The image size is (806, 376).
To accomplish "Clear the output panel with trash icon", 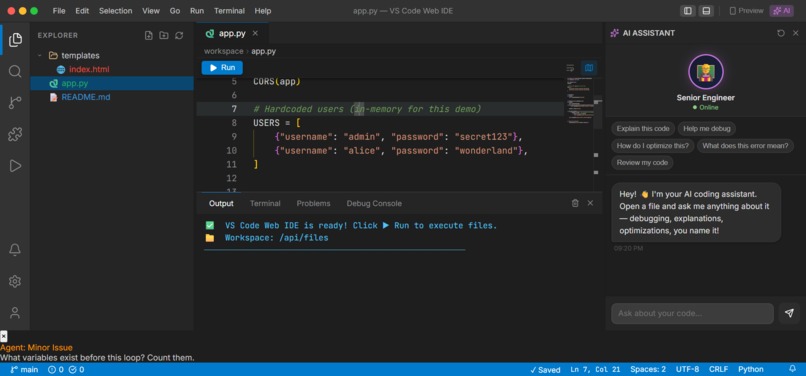I will coord(575,203).
